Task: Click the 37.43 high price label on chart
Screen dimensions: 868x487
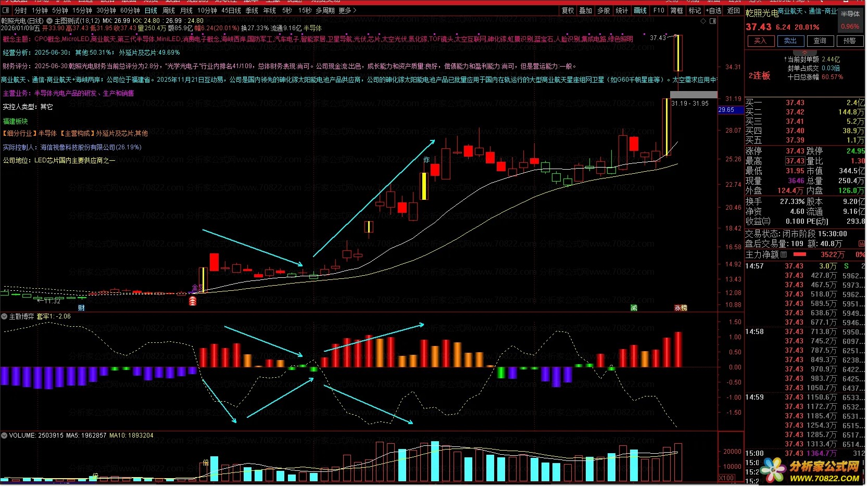Action: 658,38
